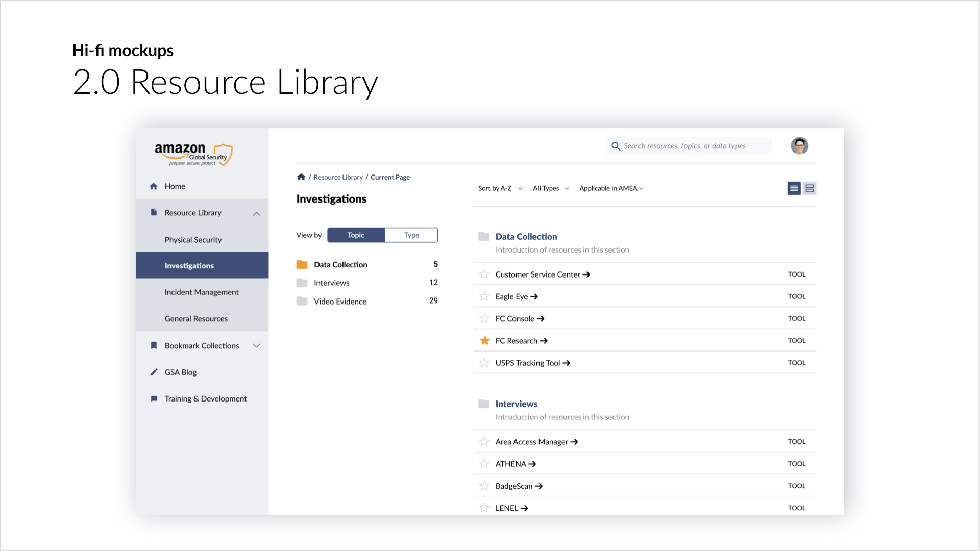The image size is (980, 551).
Task: Click the search resources input field
Action: point(689,146)
